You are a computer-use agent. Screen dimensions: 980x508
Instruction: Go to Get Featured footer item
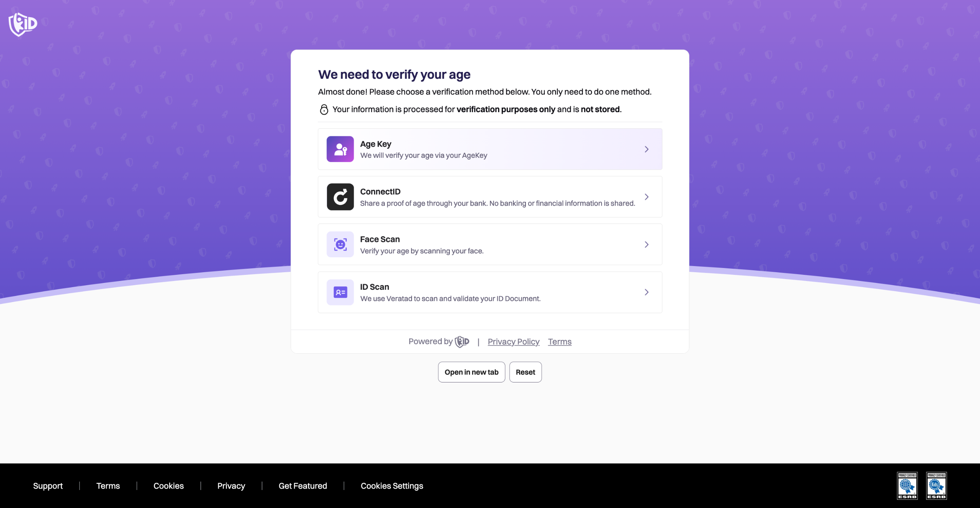(x=302, y=486)
